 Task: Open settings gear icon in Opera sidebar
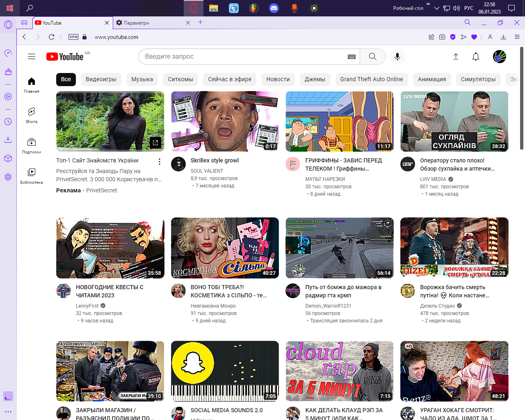pos(8,177)
